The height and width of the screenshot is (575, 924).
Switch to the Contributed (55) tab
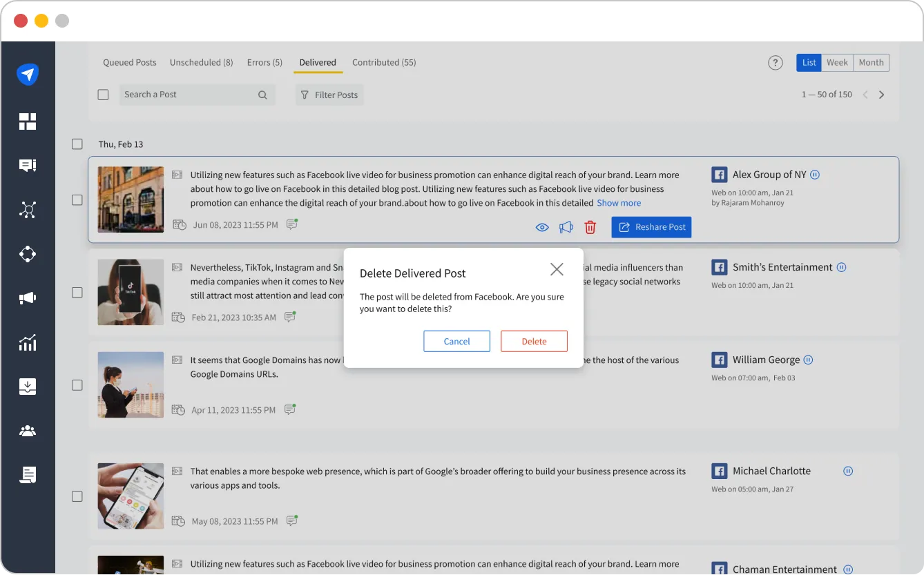point(384,62)
